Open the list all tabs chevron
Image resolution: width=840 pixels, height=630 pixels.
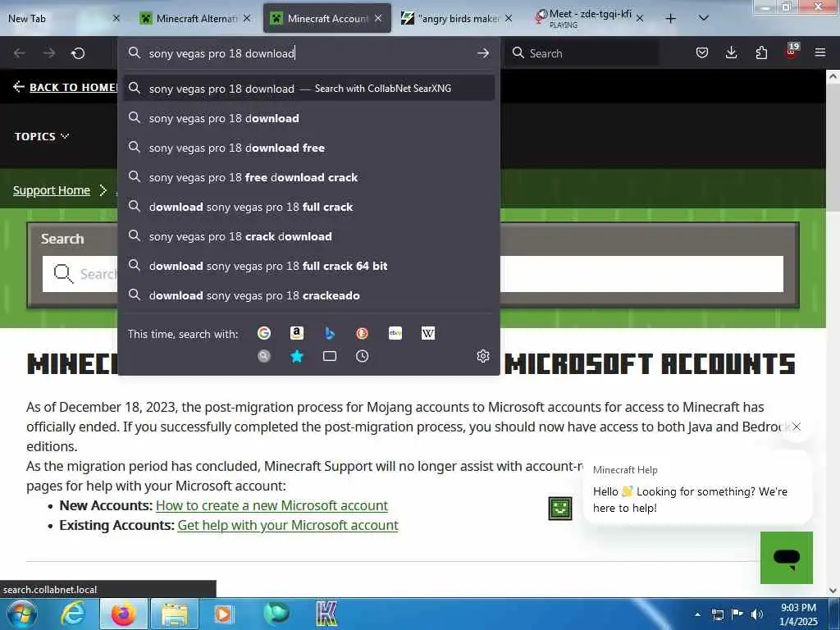coord(704,18)
